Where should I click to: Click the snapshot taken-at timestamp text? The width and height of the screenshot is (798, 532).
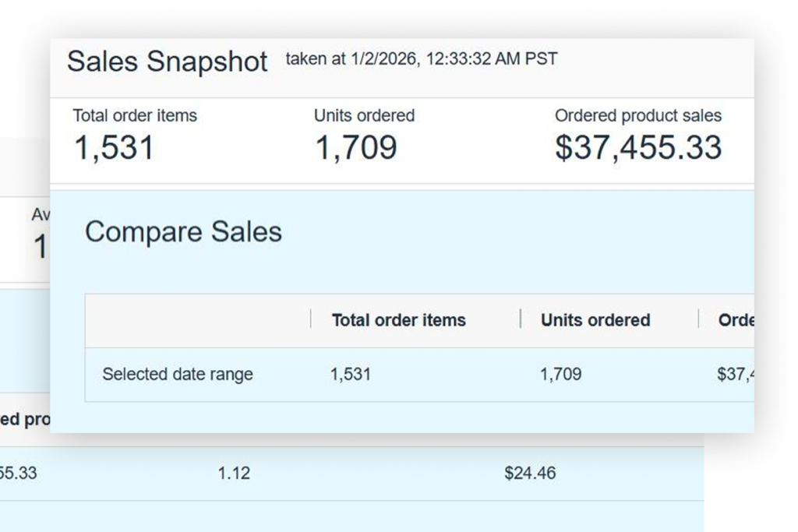[421, 59]
